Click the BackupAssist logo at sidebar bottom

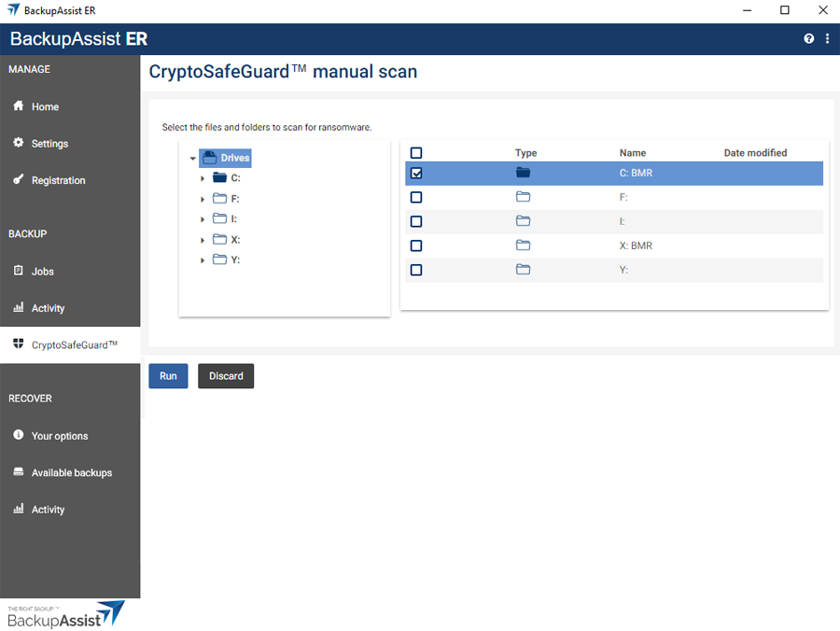tap(66, 614)
